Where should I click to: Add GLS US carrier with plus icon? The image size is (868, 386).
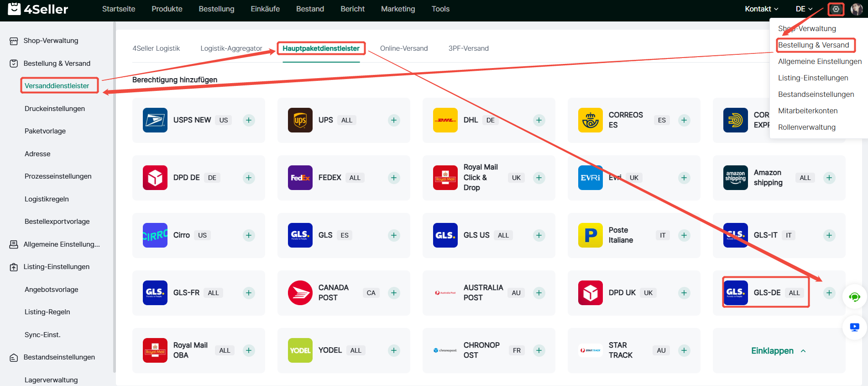539,235
